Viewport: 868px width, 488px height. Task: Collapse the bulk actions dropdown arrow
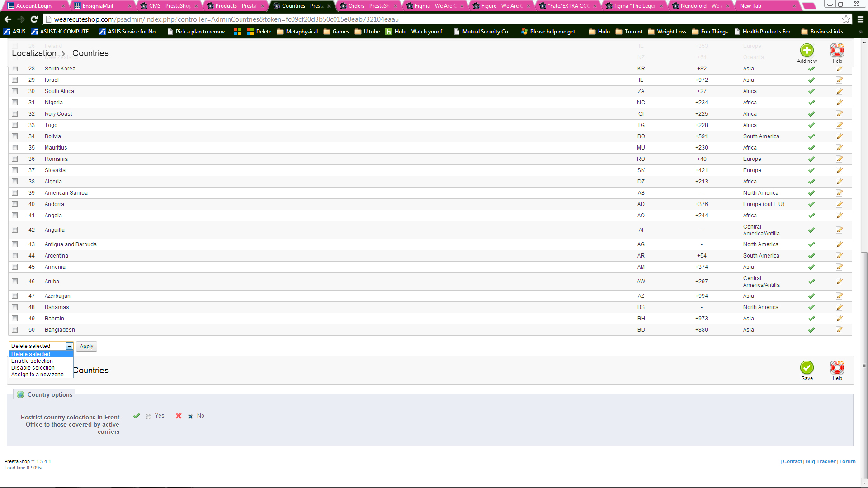tap(69, 346)
